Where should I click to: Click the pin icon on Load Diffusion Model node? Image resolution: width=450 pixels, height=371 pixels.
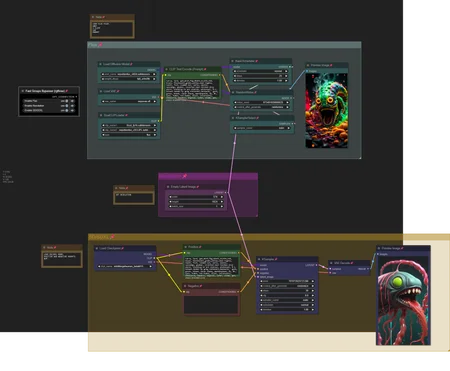[x=131, y=64]
